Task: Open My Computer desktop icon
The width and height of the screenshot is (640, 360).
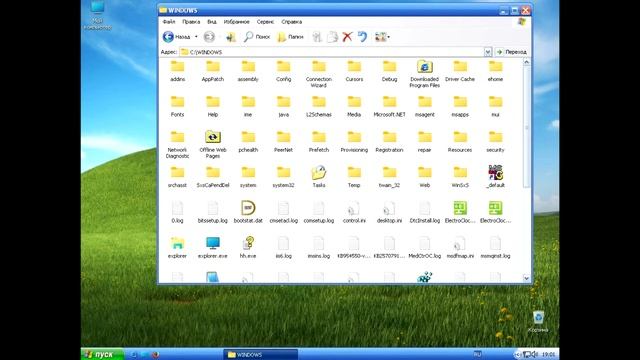Action: point(98,16)
